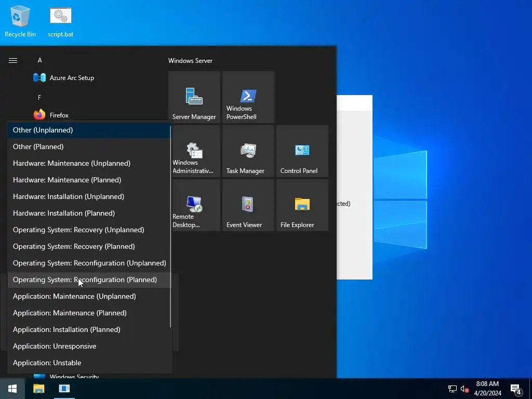Choose Hardware: Installation (Planned)
Screen dimensions: 532x399
[x=89, y=213]
